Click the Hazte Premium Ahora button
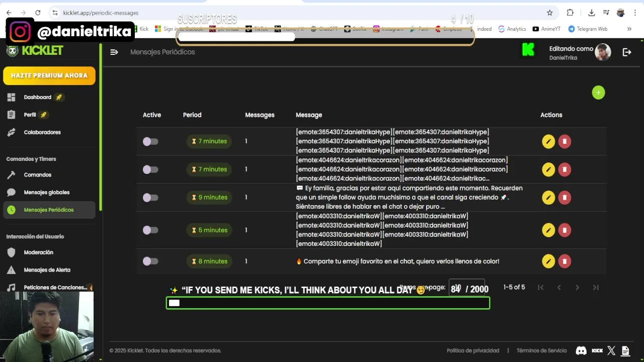Screen dimensions: 644x362 49,75
